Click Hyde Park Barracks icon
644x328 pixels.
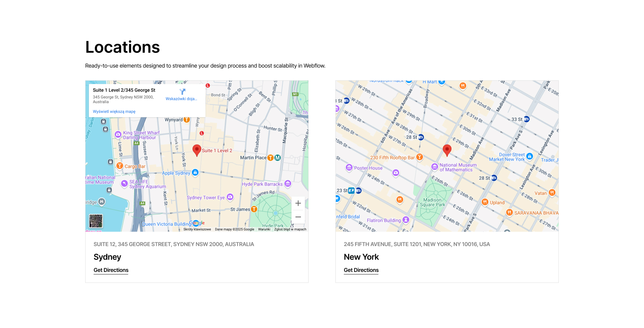tap(288, 184)
